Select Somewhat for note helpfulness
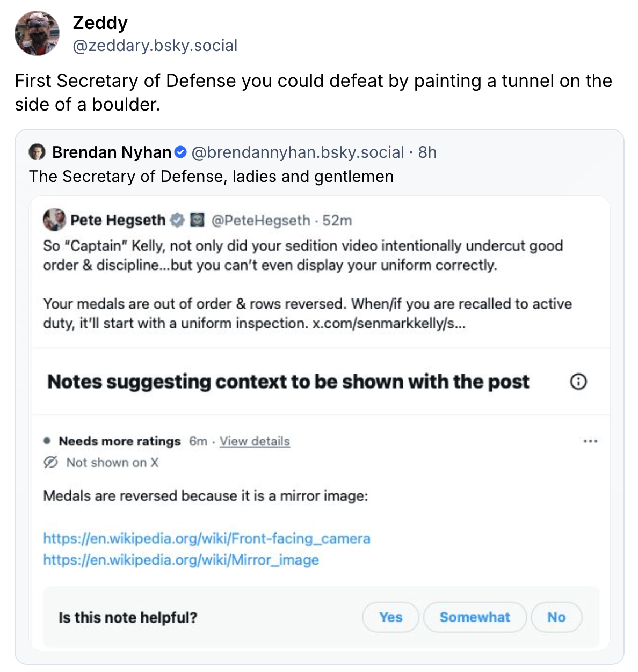Viewport: 638px width, 672px height. [475, 617]
